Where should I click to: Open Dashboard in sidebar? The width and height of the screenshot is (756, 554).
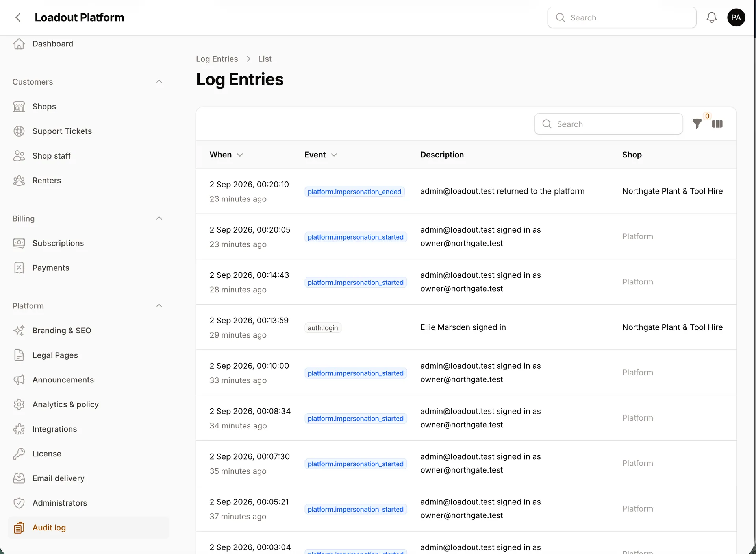[88, 44]
